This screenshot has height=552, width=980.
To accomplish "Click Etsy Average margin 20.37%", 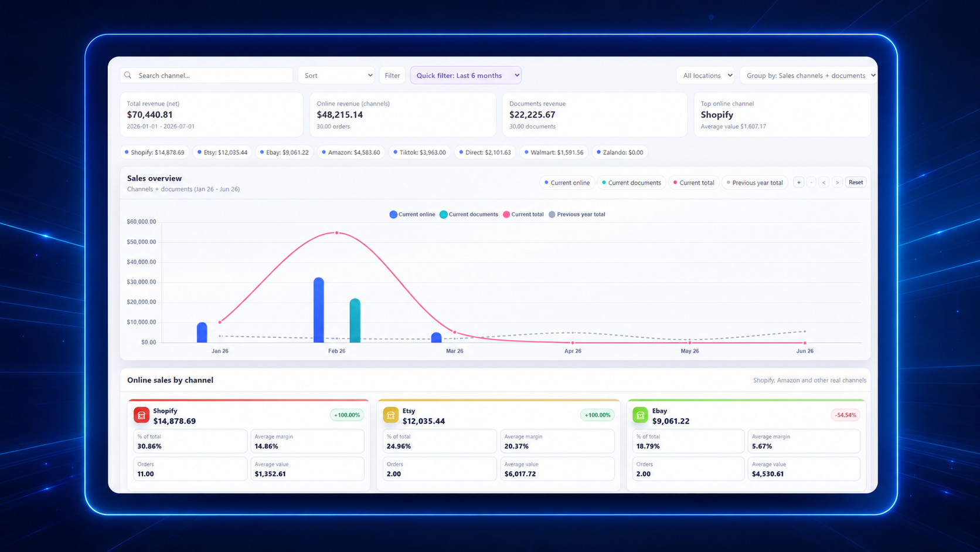I will 557,442.
